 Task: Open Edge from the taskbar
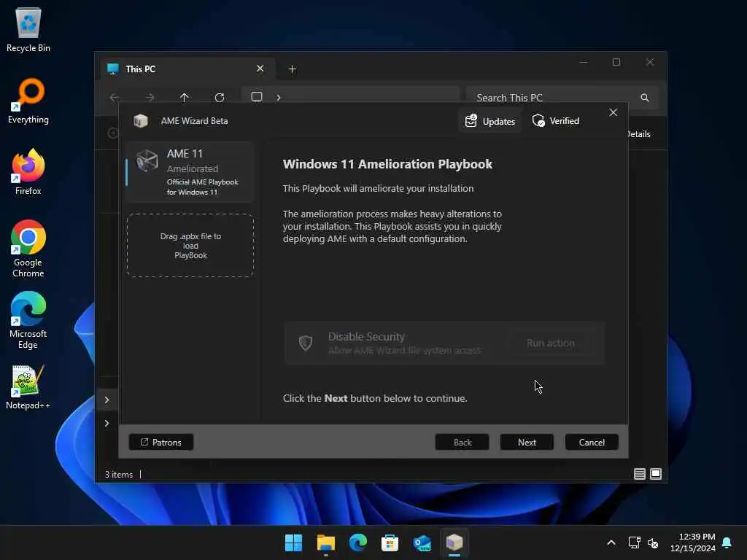357,542
